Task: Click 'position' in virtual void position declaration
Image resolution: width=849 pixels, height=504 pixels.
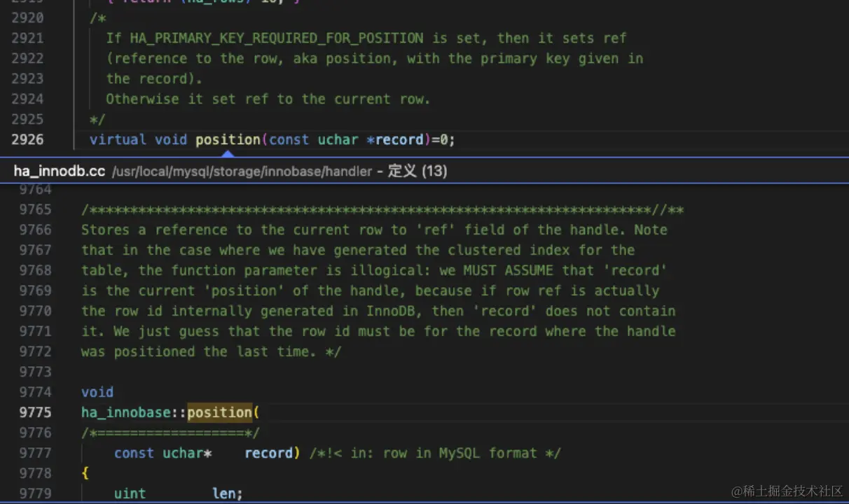Action: (228, 139)
